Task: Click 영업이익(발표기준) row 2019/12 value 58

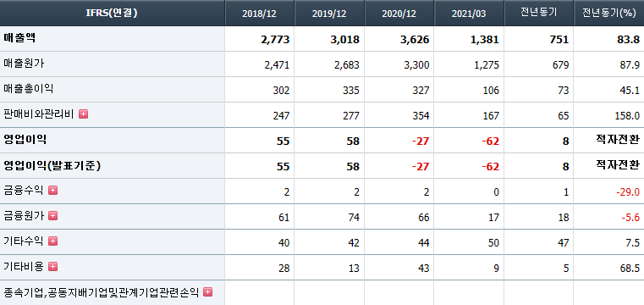Action: pos(353,166)
